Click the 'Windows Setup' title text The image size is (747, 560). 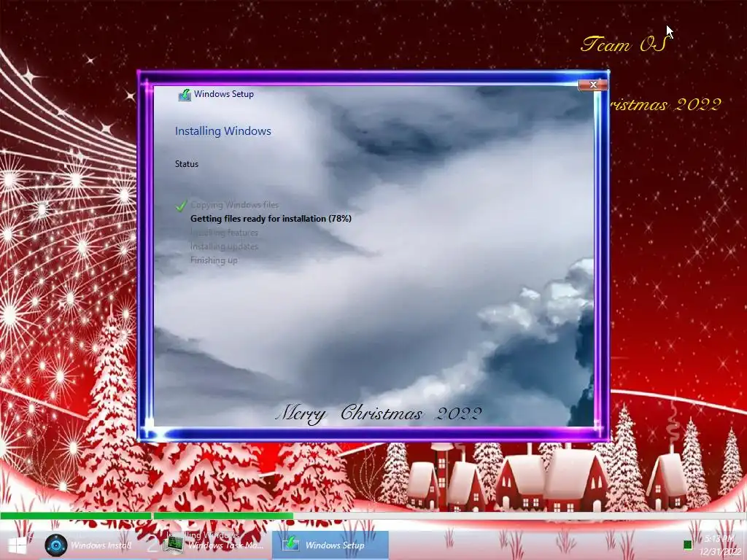223,94
